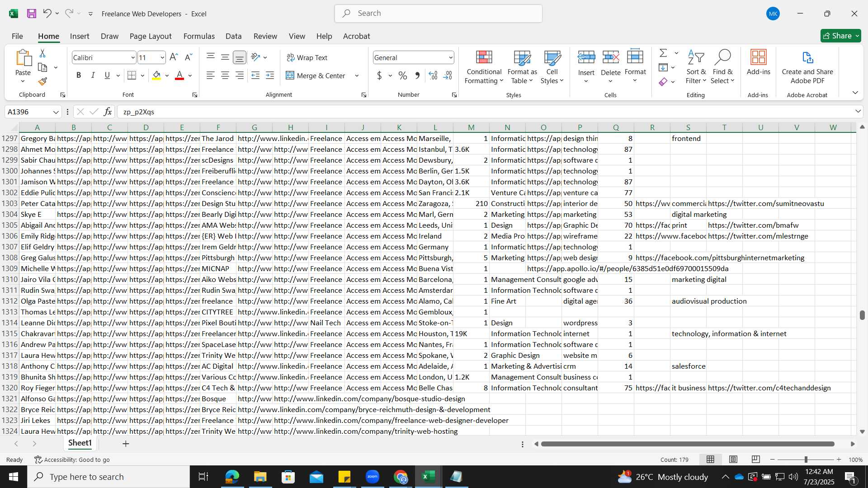This screenshot has width=868, height=488.
Task: Click Increase Decimal icon
Action: point(433,75)
